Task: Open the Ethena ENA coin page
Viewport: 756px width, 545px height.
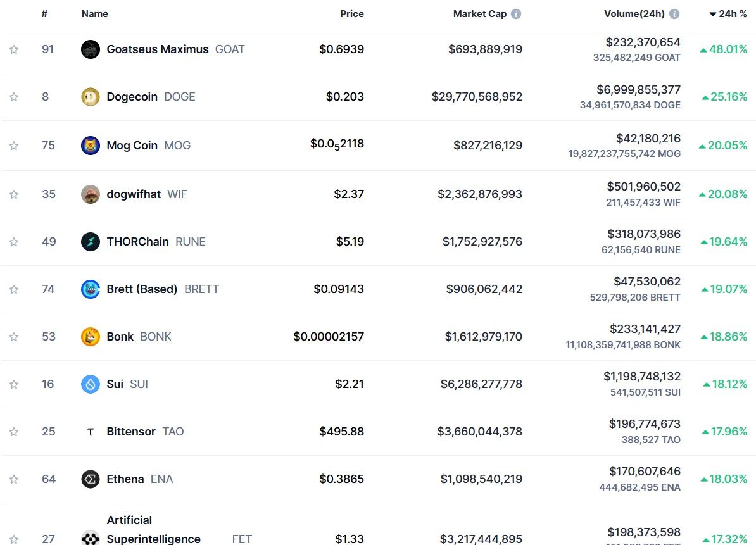Action: [x=125, y=479]
